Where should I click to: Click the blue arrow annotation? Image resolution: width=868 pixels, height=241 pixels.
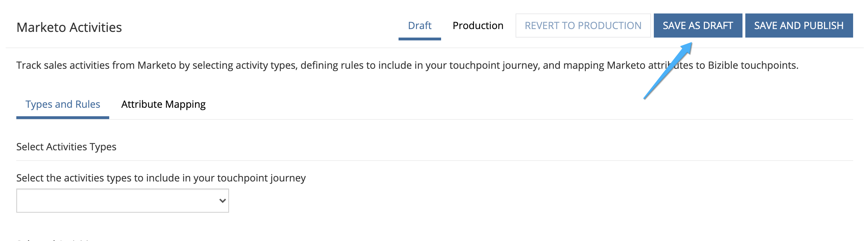click(668, 71)
